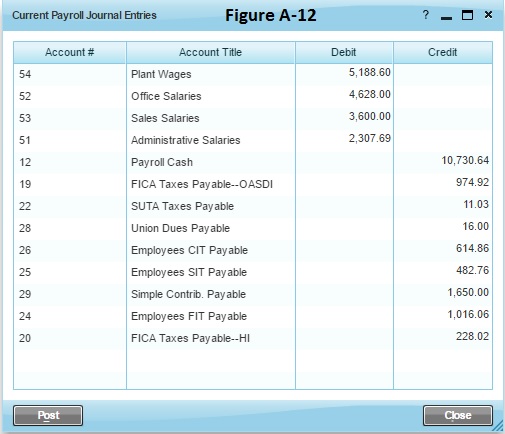This screenshot has width=505, height=434.
Task: Click the debit amount 5,188.60
Action: [369, 72]
